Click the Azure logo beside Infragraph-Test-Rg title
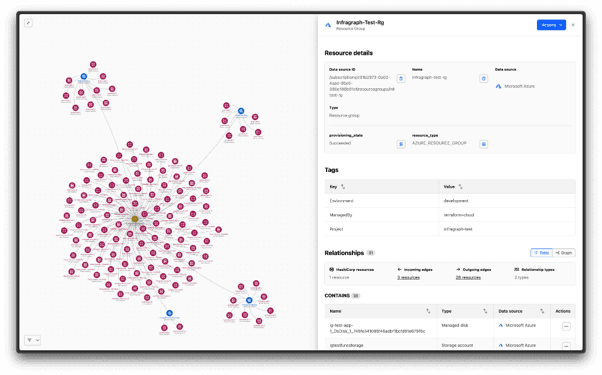The image size is (602, 375). (x=328, y=25)
